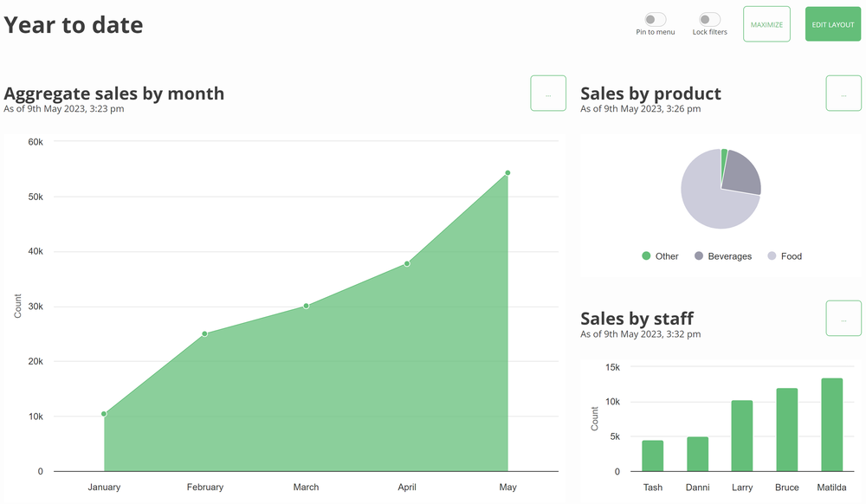Viewport: 866px width, 504px height.
Task: Toggle the Pin to menu switch
Action: point(655,19)
